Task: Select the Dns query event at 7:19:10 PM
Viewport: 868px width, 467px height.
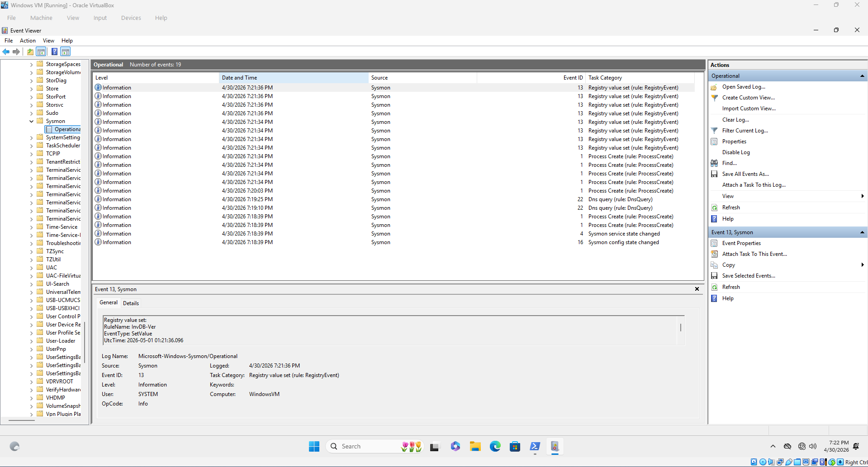Action: tap(394, 208)
